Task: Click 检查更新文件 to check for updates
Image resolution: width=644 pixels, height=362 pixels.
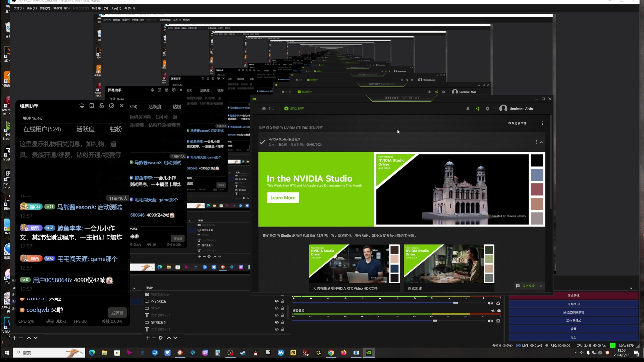Action: (517, 123)
